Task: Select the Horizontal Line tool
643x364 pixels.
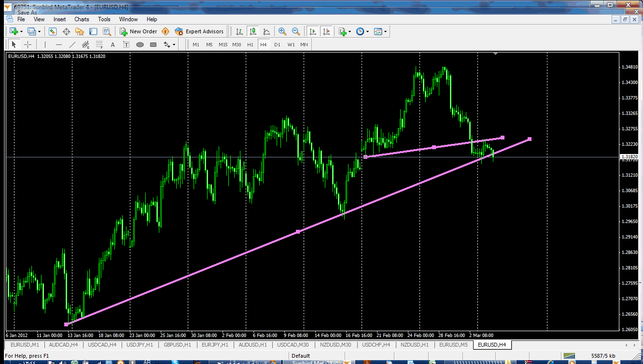Action: pos(59,44)
